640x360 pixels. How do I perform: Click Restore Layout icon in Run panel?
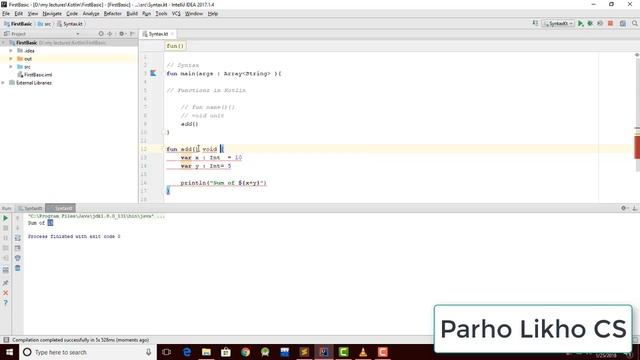click(5, 270)
